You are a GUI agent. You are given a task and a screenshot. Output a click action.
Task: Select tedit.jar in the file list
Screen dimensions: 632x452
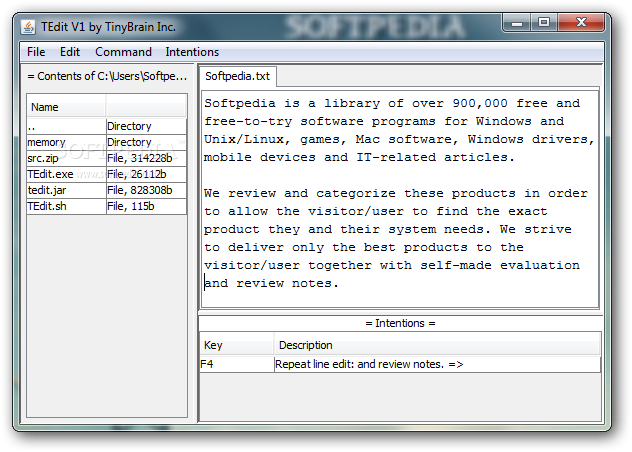coord(67,190)
